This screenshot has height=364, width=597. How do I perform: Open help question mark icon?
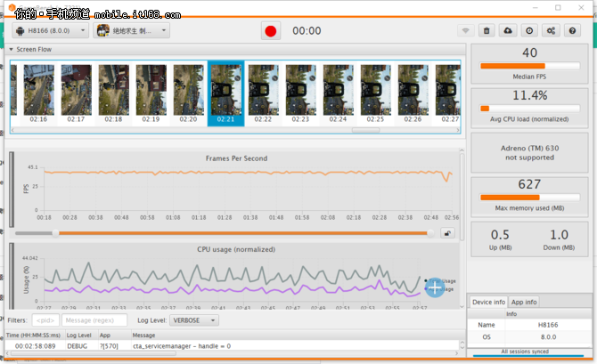coord(572,30)
